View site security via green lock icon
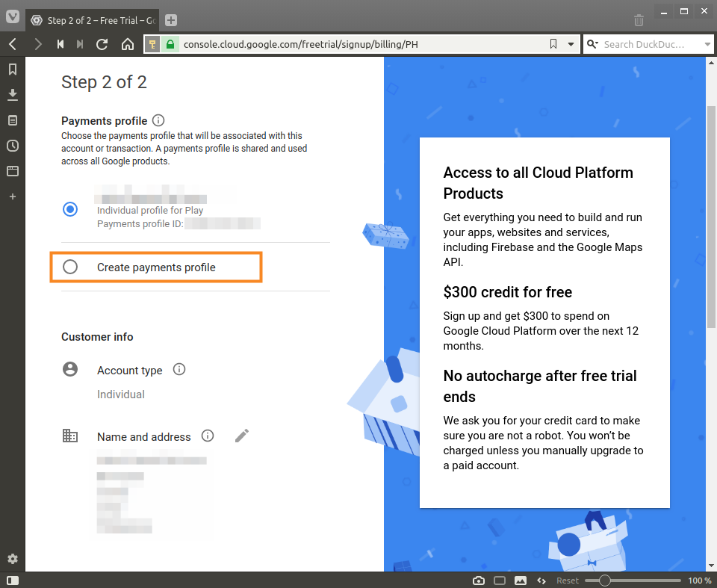 tap(170, 44)
